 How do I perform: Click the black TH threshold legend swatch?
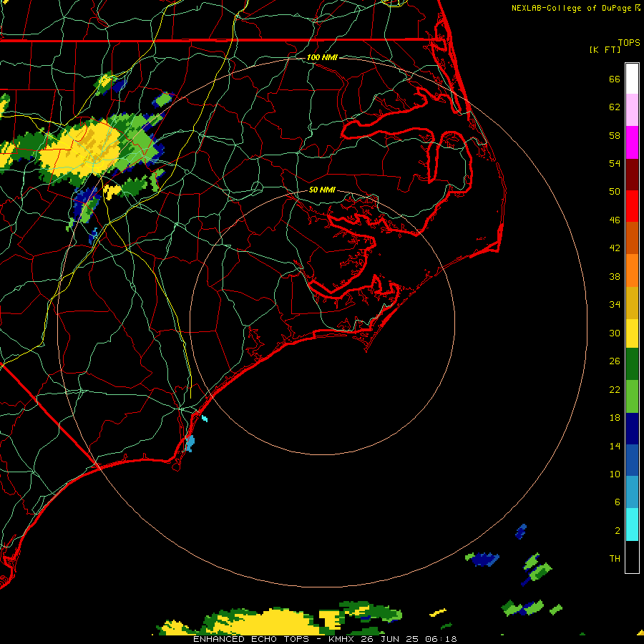pyautogui.click(x=632, y=557)
